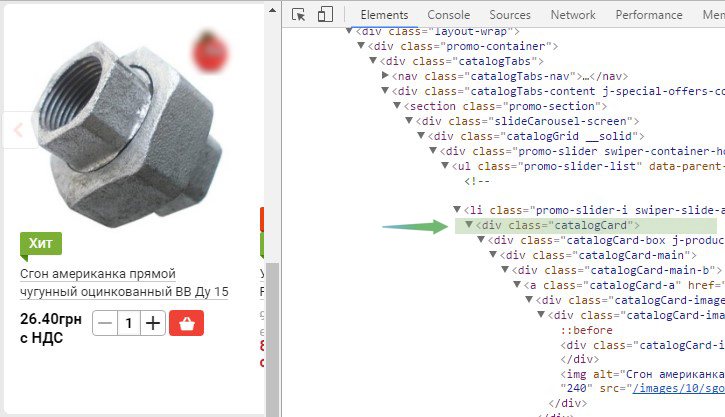Select the <!-- comment node row
The width and height of the screenshot is (725, 417).
coord(477,181)
